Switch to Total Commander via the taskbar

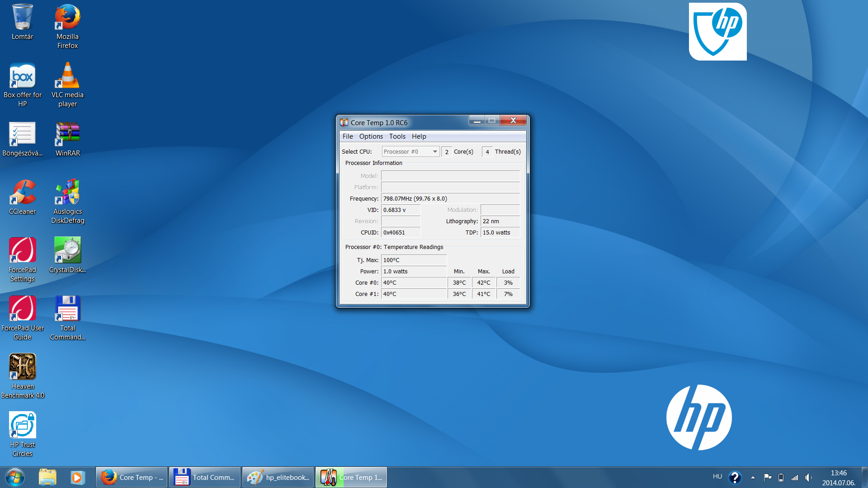click(204, 477)
